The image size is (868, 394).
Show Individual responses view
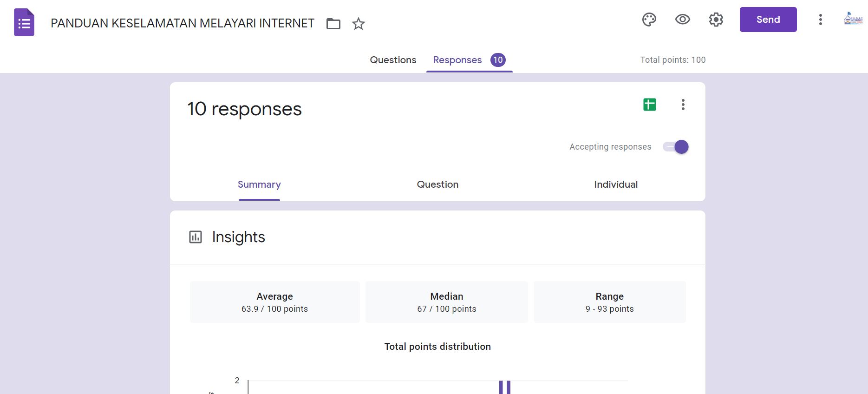click(616, 184)
